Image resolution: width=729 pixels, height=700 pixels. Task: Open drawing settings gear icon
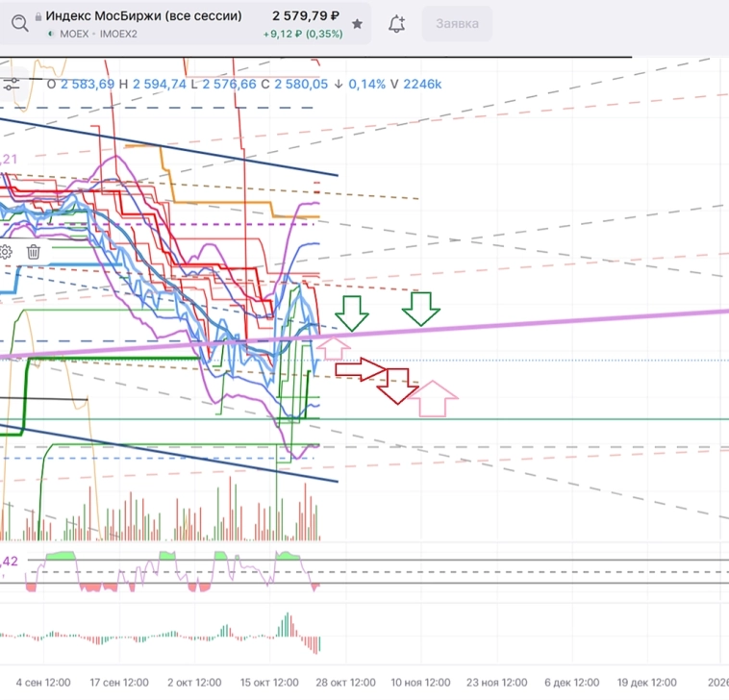[x=6, y=252]
